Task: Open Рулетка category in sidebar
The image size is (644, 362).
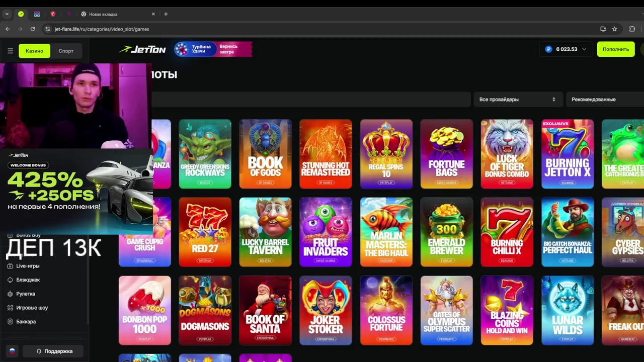Action: tap(26, 294)
